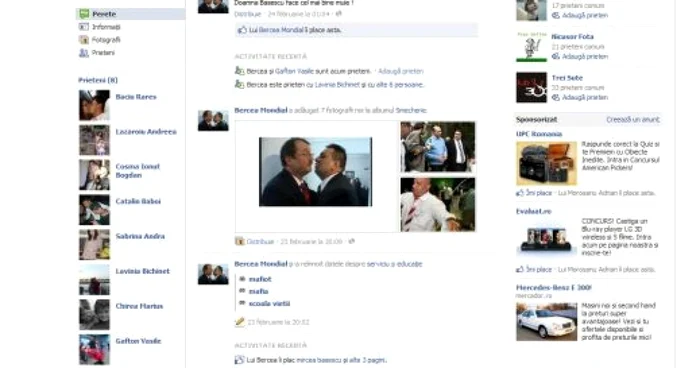This screenshot has width=700, height=368.
Task: Open mircea basescu page link in activity
Action: tap(317, 360)
